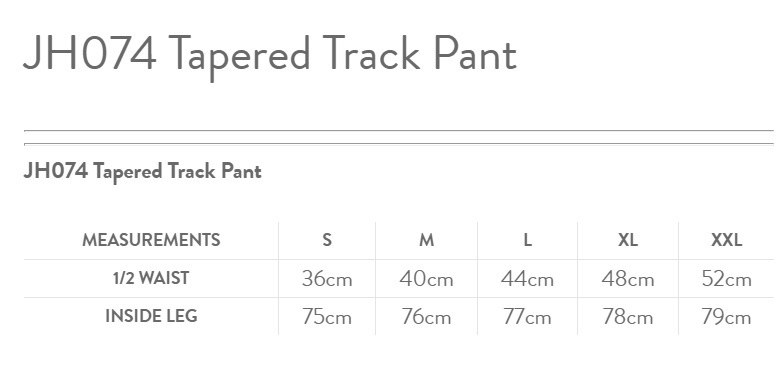
Task: Click the 44cm waist value
Action: [527, 279]
